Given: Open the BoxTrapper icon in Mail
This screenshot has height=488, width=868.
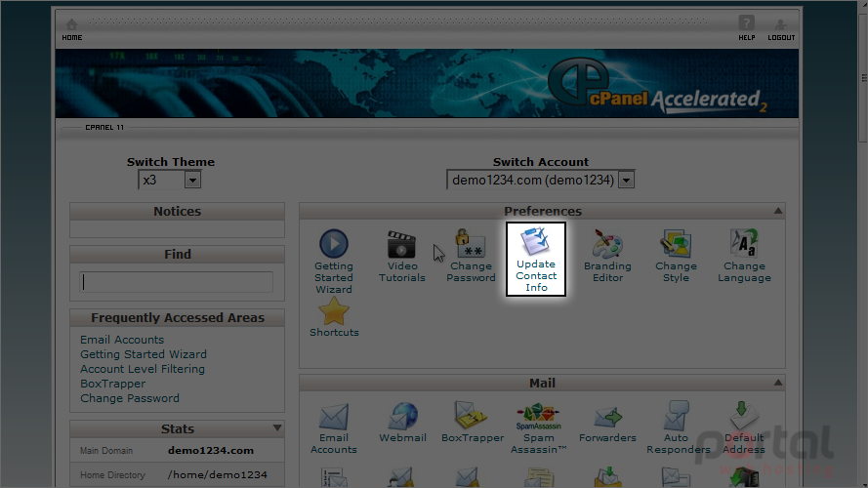Looking at the screenshot, I should [473, 423].
